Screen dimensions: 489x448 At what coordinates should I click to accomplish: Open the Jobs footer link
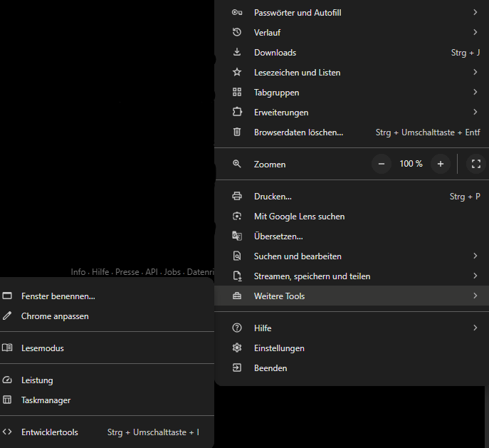(172, 272)
